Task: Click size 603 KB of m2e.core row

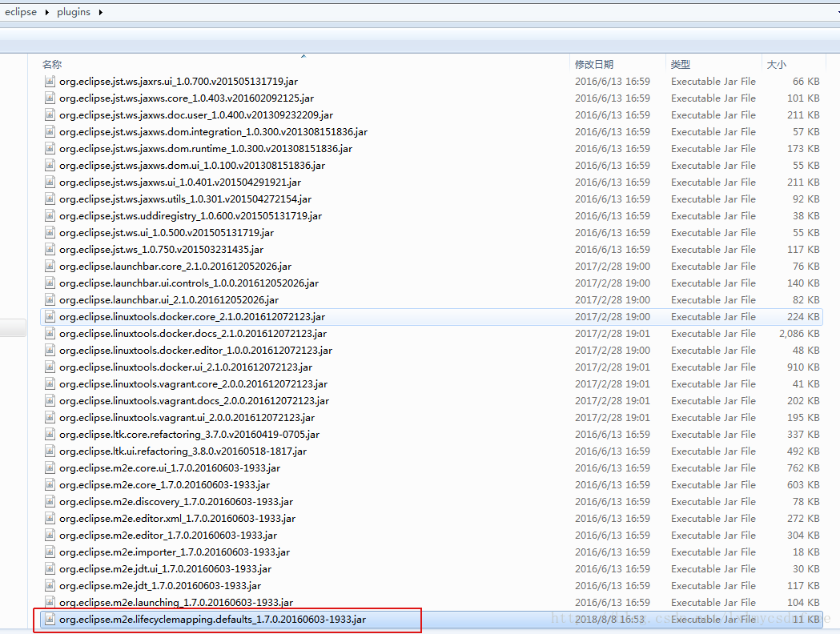Action: (x=804, y=485)
